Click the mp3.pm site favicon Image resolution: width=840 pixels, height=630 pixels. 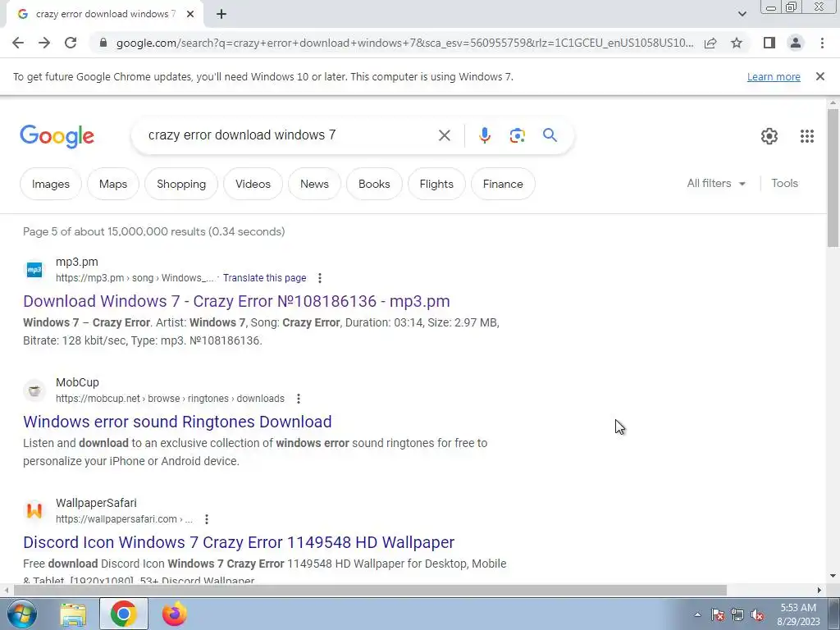(34, 269)
